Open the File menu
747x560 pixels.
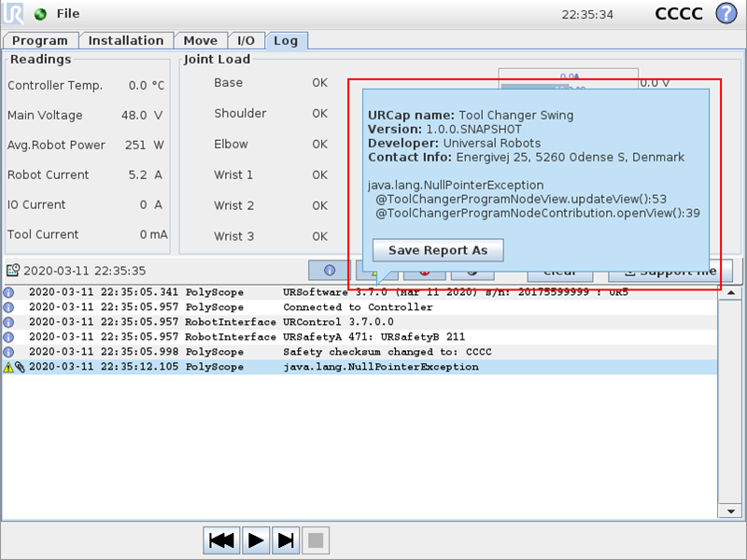click(x=68, y=14)
